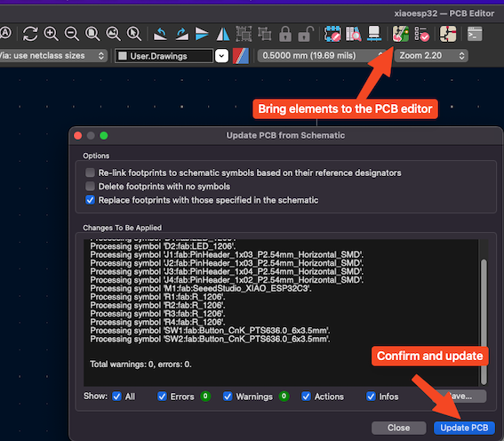Click the 'R1:fab:R_1206' log line
This screenshot has height=441, width=504.
[157, 297]
